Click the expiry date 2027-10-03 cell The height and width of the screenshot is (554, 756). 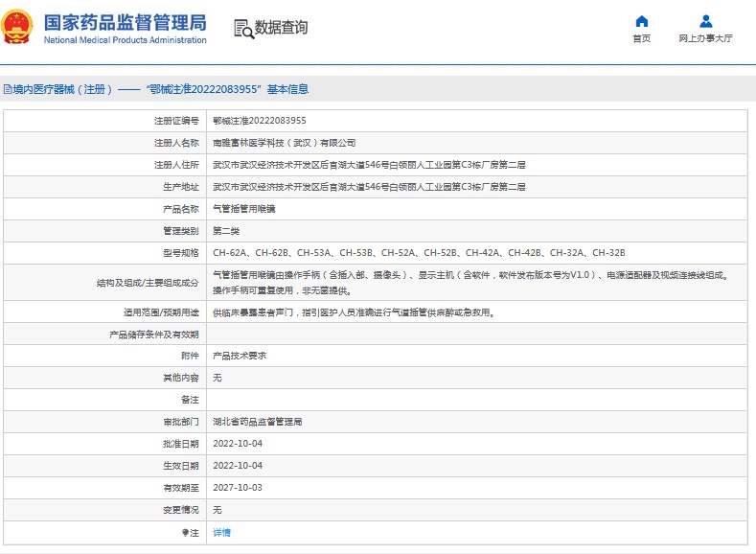tap(237, 488)
